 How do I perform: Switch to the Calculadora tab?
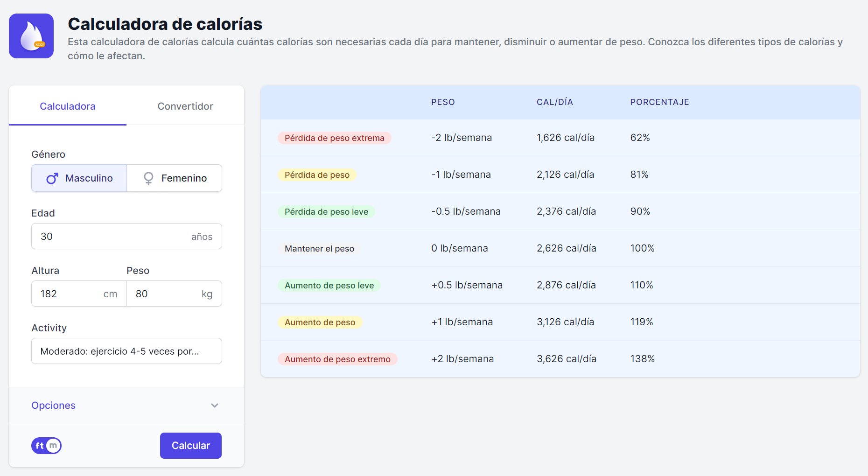[68, 106]
